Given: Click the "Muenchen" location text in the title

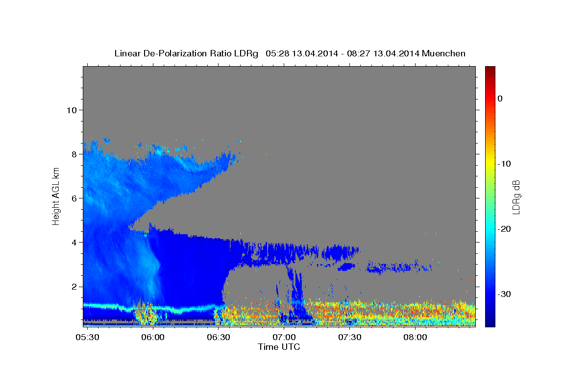Looking at the screenshot, I should pos(444,53).
